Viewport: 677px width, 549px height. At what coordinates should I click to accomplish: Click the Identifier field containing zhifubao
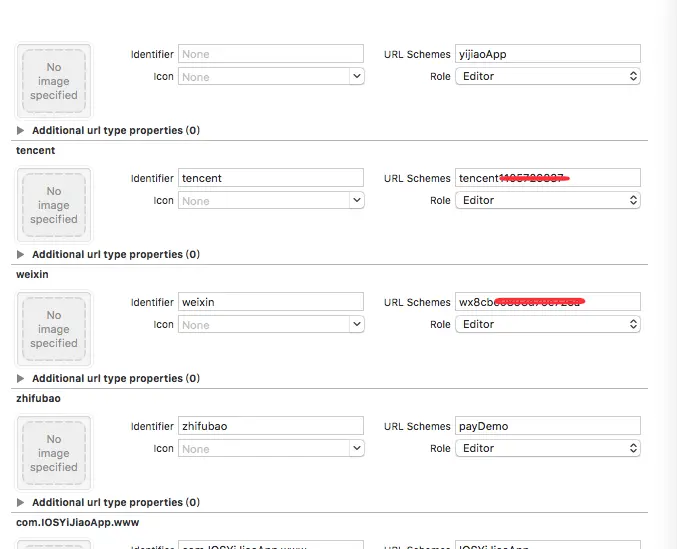point(271,426)
